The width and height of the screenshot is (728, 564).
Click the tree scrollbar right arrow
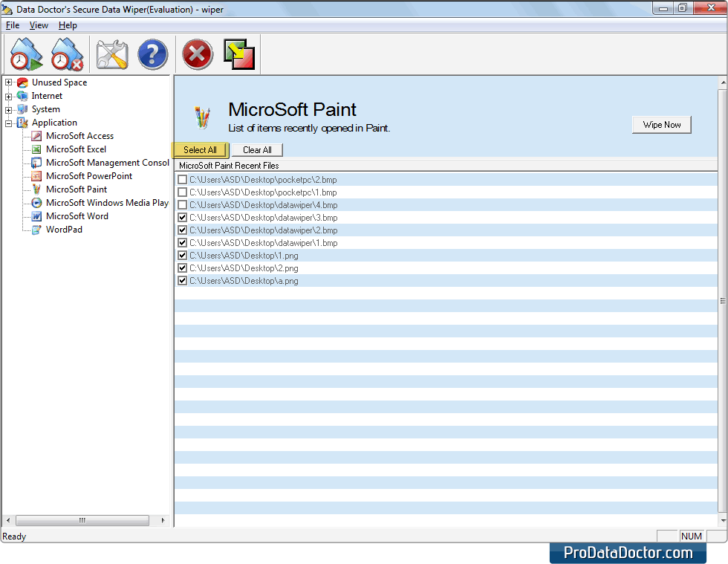[163, 520]
